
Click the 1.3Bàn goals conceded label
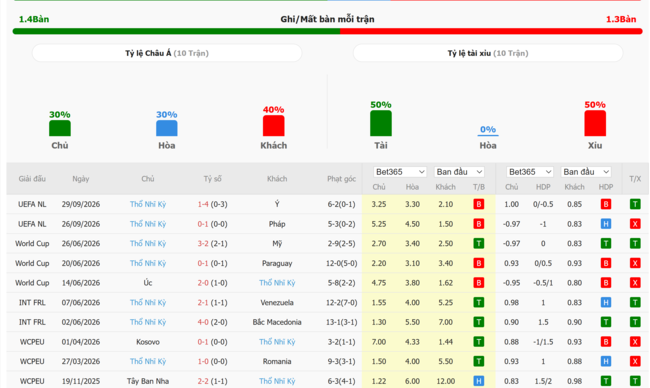pyautogui.click(x=621, y=19)
